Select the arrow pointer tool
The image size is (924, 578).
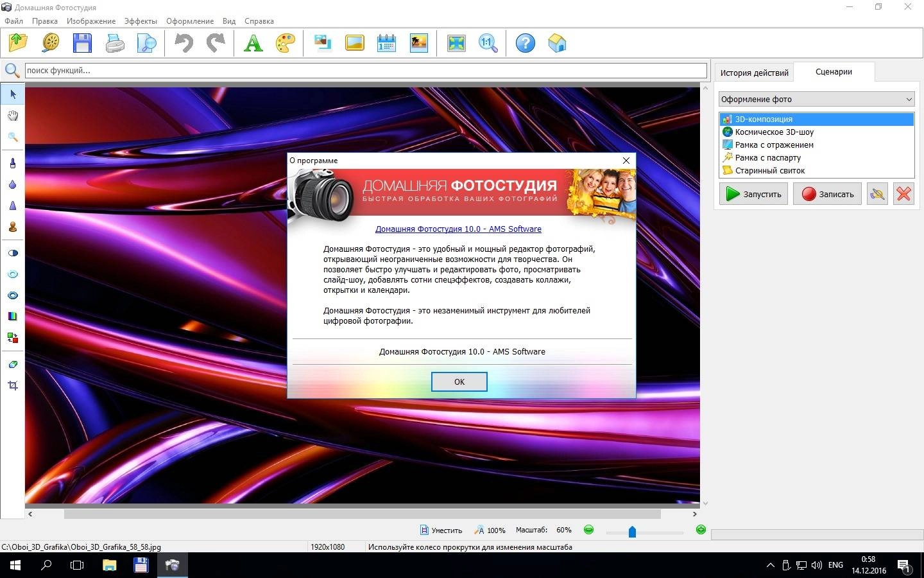pyautogui.click(x=13, y=94)
